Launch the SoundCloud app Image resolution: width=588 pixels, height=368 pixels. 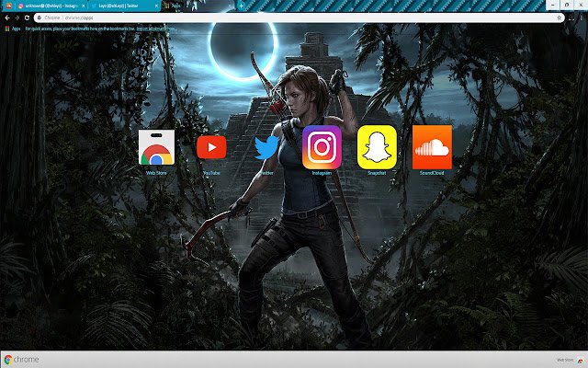click(x=432, y=147)
